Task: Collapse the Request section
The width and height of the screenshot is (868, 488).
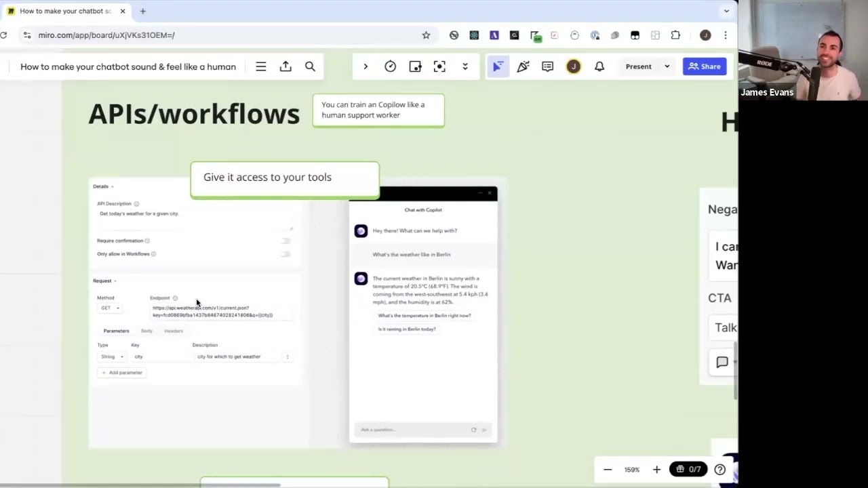Action: pos(104,281)
